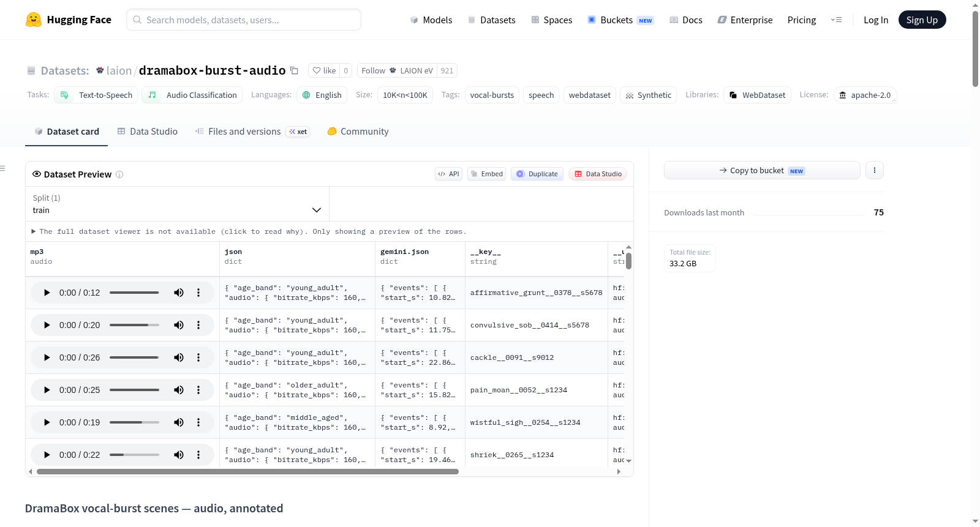Seek in the convulsive_sob audio progress bar

tap(134, 325)
